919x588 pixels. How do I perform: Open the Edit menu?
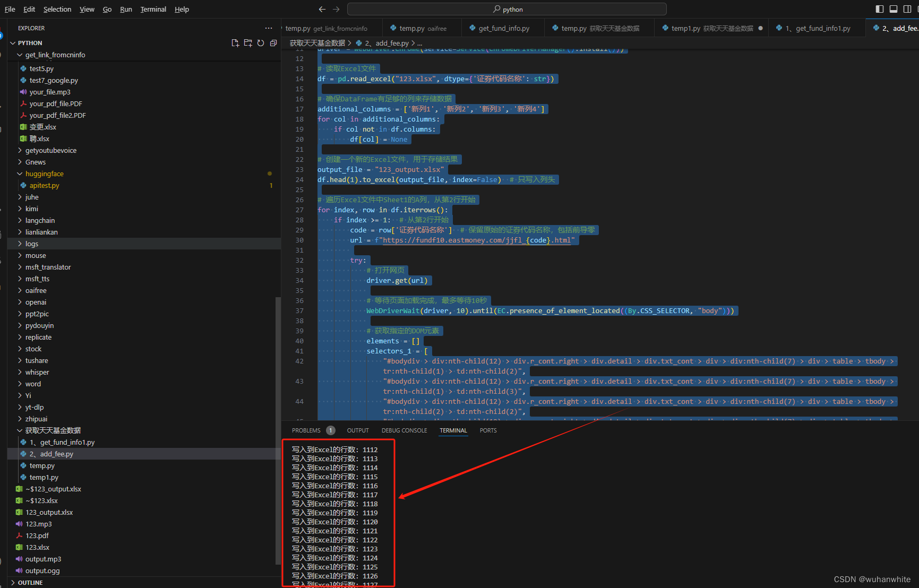pyautogui.click(x=29, y=9)
